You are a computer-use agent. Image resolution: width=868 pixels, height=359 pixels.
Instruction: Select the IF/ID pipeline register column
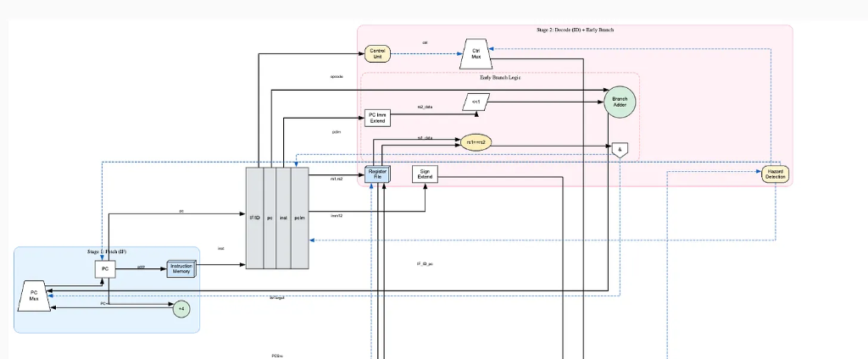pyautogui.click(x=254, y=218)
